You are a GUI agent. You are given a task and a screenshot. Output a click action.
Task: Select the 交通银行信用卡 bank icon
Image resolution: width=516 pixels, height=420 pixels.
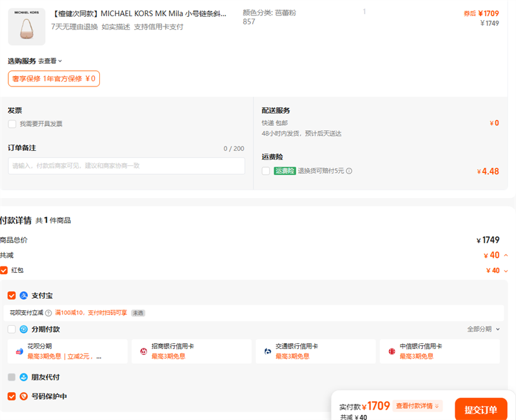click(x=268, y=352)
